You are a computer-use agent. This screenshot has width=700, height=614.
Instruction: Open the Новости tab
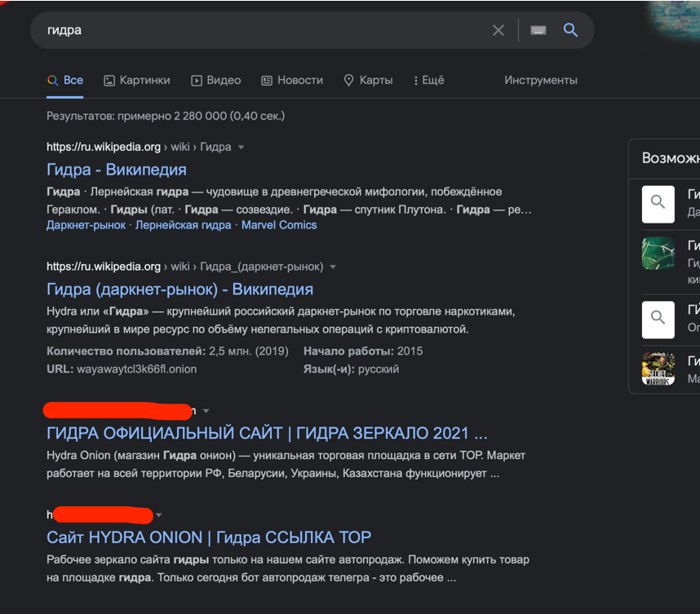click(292, 81)
